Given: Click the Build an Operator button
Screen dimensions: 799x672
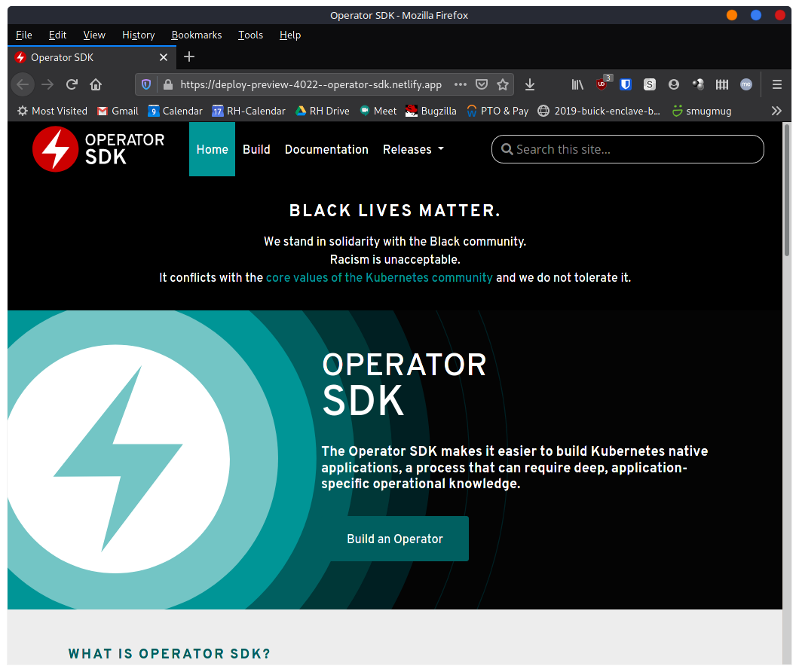Looking at the screenshot, I should point(395,539).
